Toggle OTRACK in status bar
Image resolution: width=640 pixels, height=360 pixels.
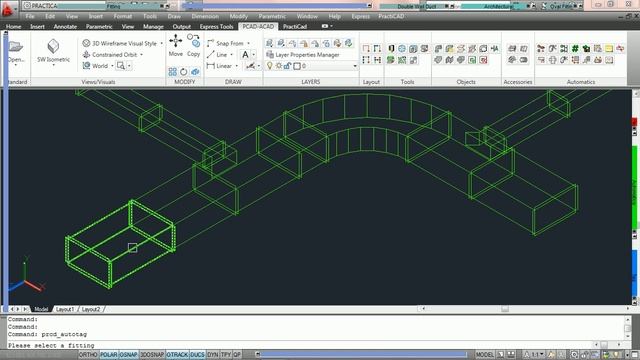[x=177, y=355]
